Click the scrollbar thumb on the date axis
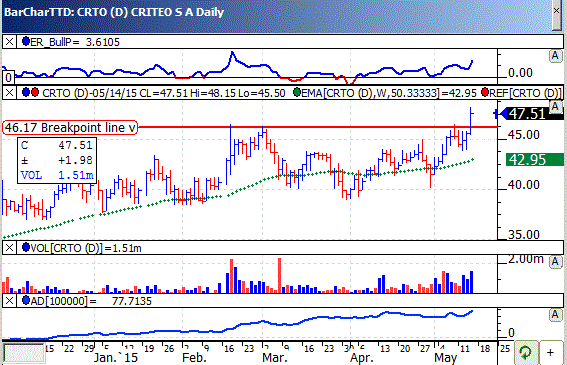Screen dimensions: 567x365 pos(24,353)
